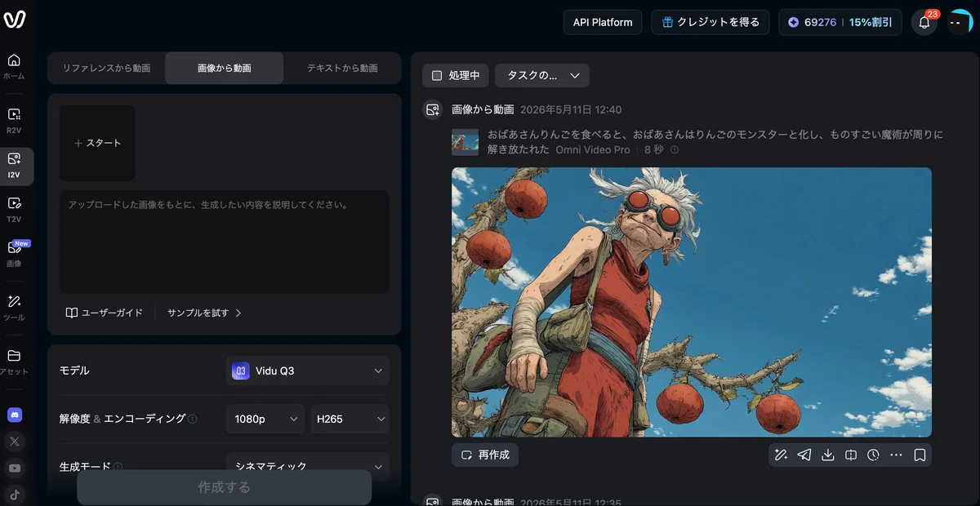
Task: Open the ユーザーガイド link
Action: [x=104, y=313]
